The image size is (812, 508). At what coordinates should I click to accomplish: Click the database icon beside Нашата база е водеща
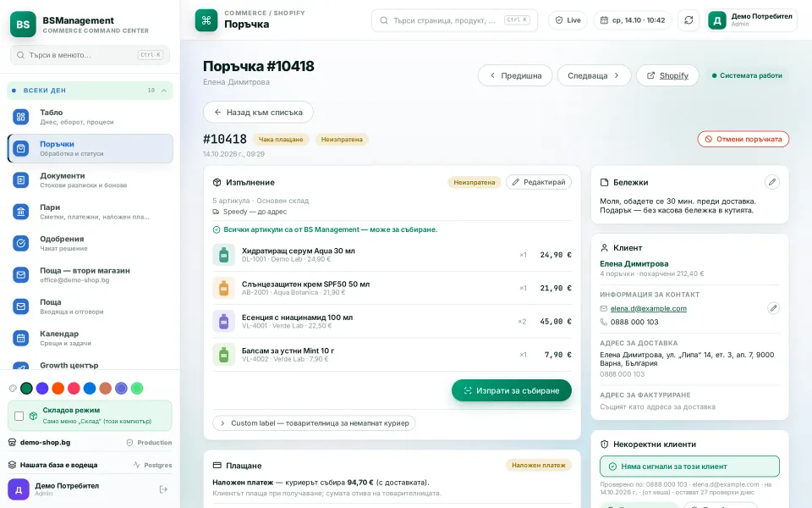tap(12, 465)
